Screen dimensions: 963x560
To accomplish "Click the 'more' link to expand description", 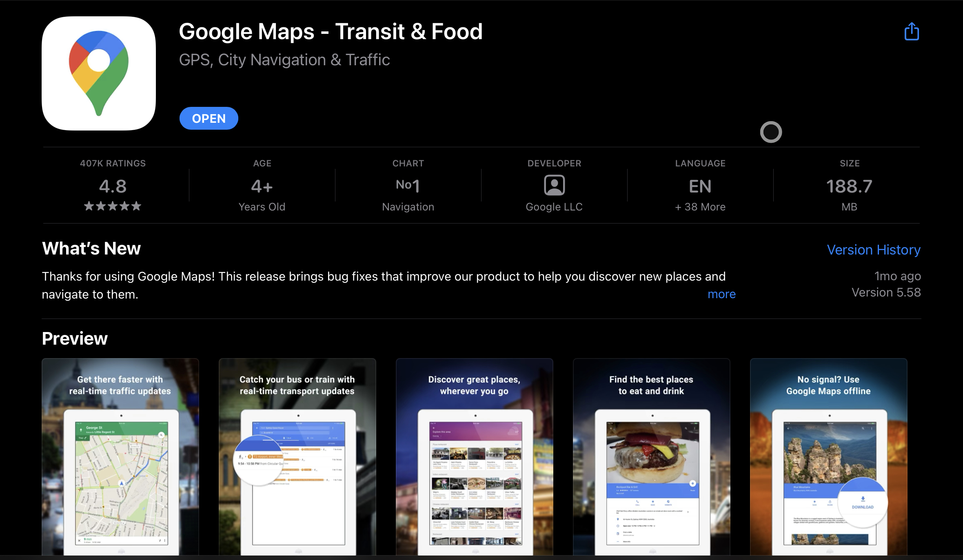I will [x=722, y=293].
